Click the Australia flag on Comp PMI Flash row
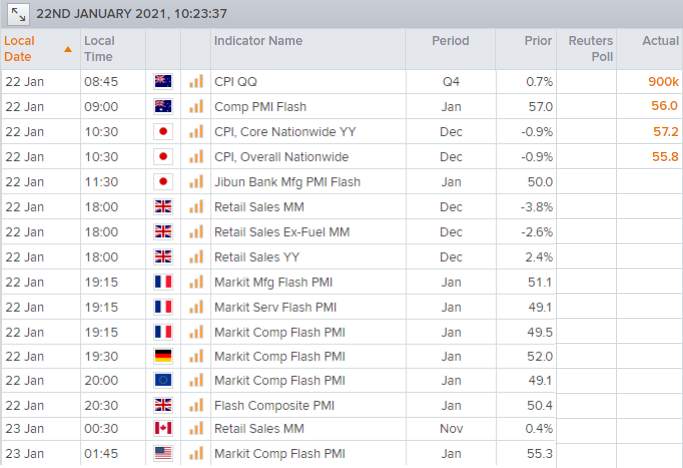 point(163,106)
